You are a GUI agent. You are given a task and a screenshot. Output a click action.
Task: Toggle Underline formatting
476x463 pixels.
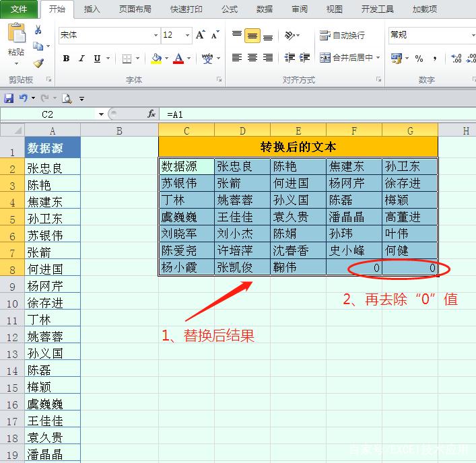point(97,59)
